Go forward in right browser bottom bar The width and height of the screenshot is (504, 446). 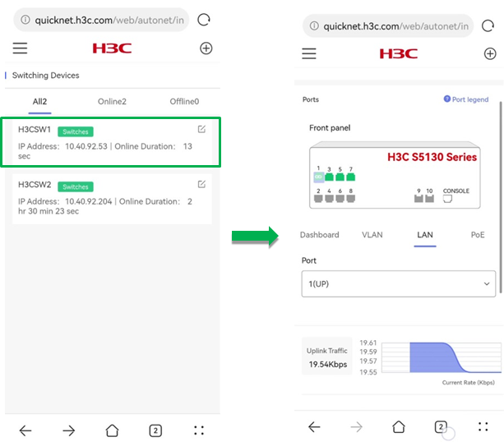[356, 427]
